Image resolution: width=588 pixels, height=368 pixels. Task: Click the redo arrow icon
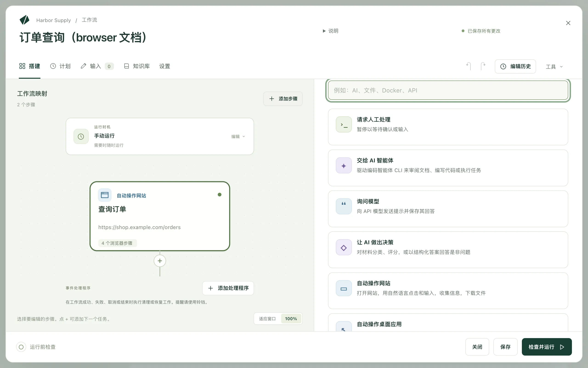point(483,66)
